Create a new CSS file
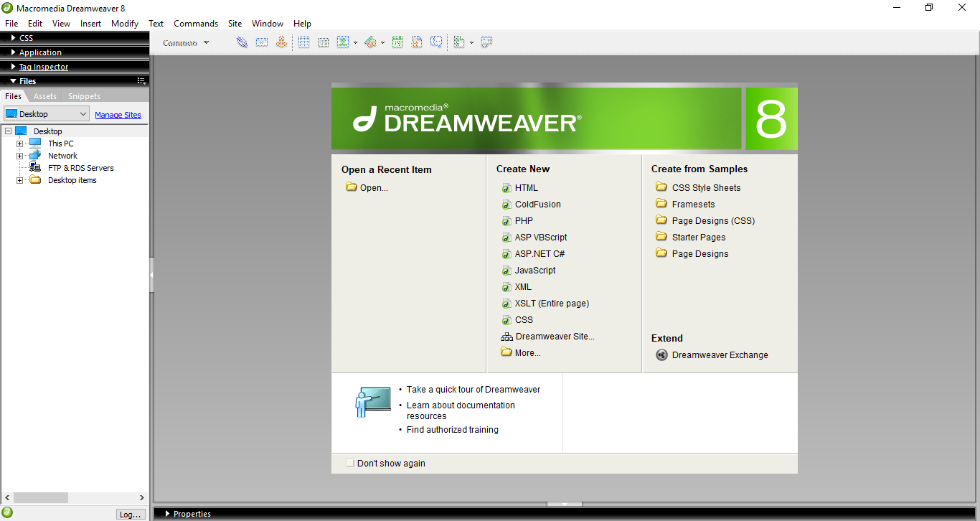This screenshot has width=980, height=521. [517, 320]
